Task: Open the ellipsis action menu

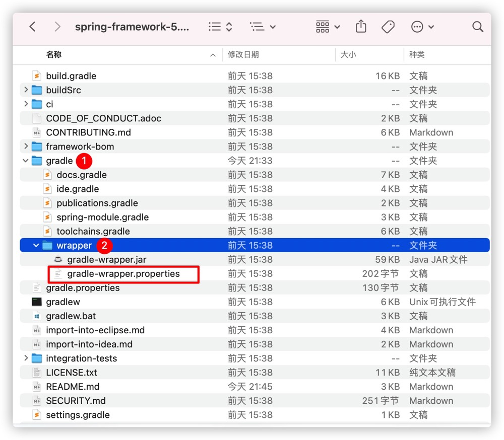Action: click(x=423, y=27)
